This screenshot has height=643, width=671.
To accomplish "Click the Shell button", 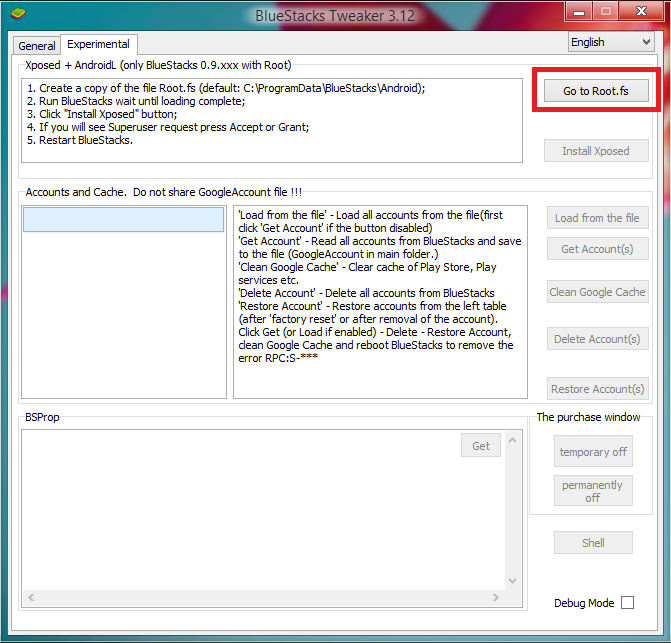I will point(593,542).
